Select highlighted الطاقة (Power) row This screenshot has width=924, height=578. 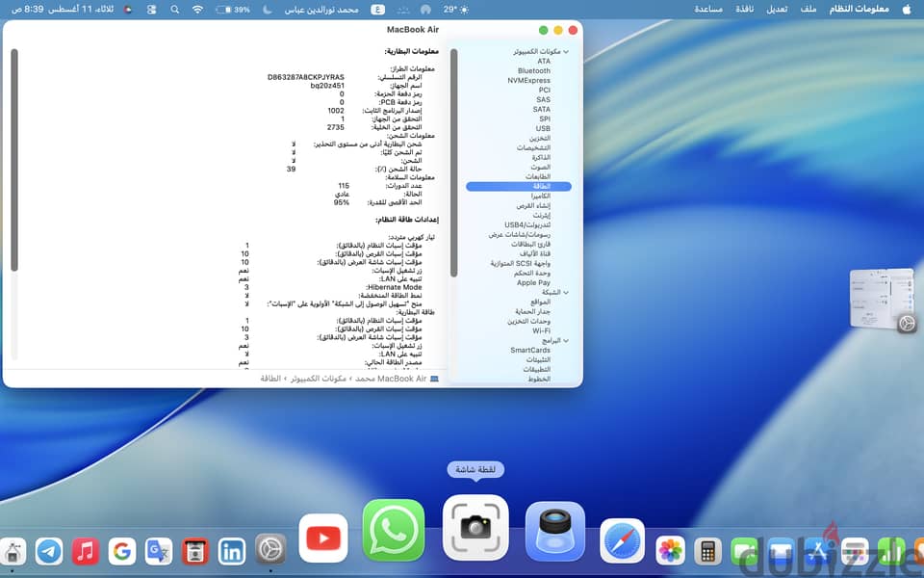point(519,186)
